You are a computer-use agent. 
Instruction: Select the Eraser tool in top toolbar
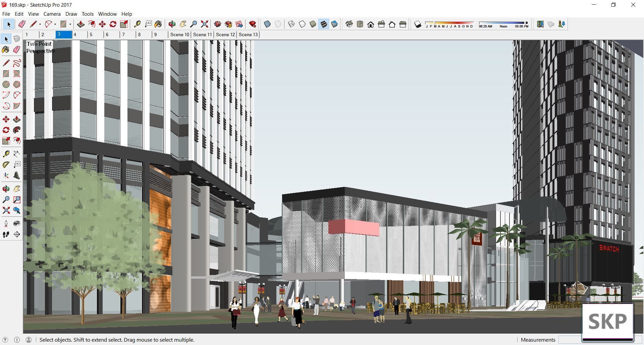[22, 24]
